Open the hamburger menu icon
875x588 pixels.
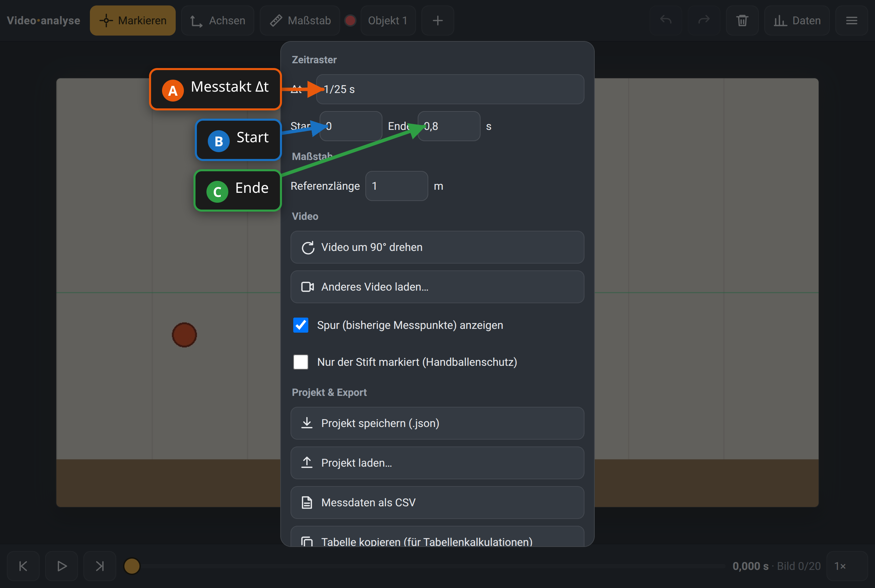851,20
